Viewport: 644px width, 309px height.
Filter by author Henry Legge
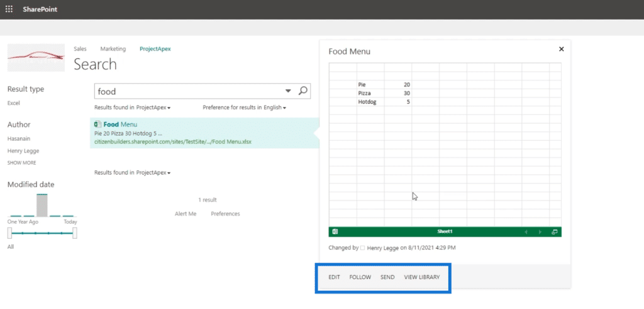click(23, 151)
